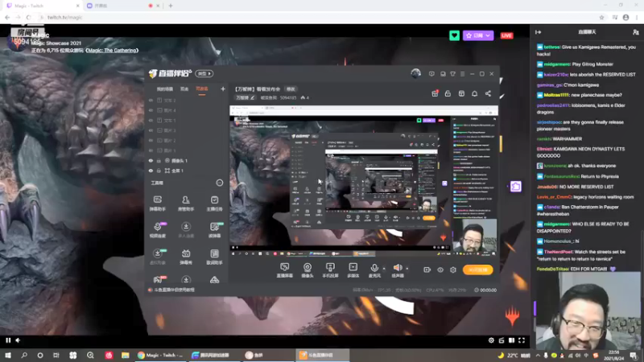644x362 pixels.
Task: Toggle lock on 全屏 1 source
Action: (159, 171)
